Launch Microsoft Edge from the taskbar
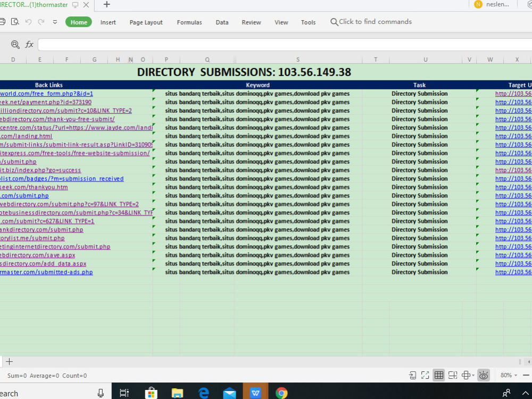 [x=203, y=393]
